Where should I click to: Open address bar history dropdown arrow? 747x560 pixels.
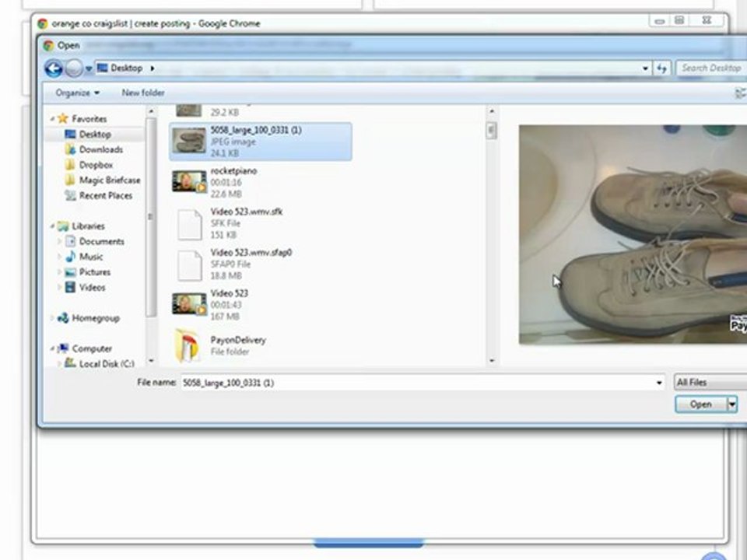point(645,68)
